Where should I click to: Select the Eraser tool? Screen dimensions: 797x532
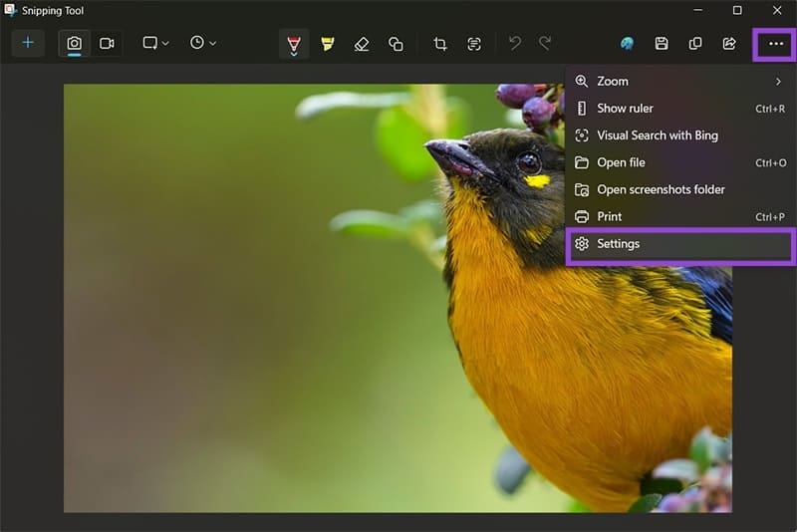coord(362,44)
